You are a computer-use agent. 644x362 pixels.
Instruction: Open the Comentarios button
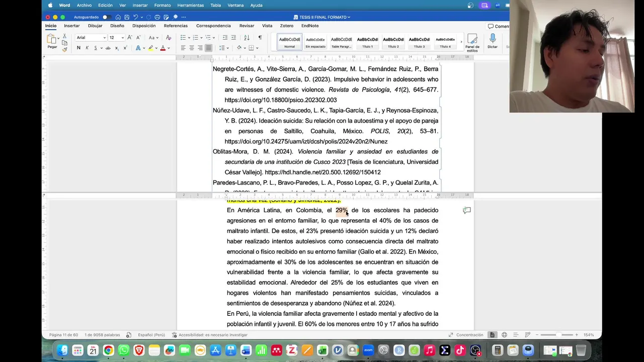pos(498,26)
